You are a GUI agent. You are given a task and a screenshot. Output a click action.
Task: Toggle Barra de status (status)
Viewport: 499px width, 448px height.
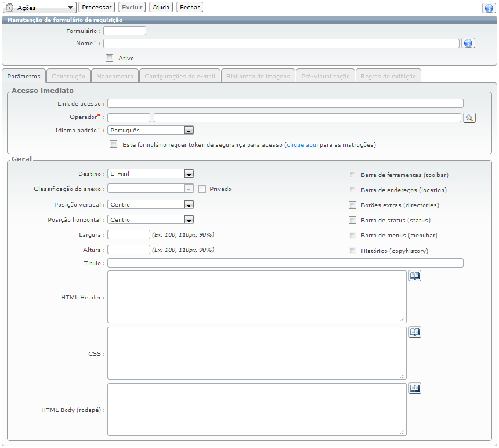click(x=352, y=220)
